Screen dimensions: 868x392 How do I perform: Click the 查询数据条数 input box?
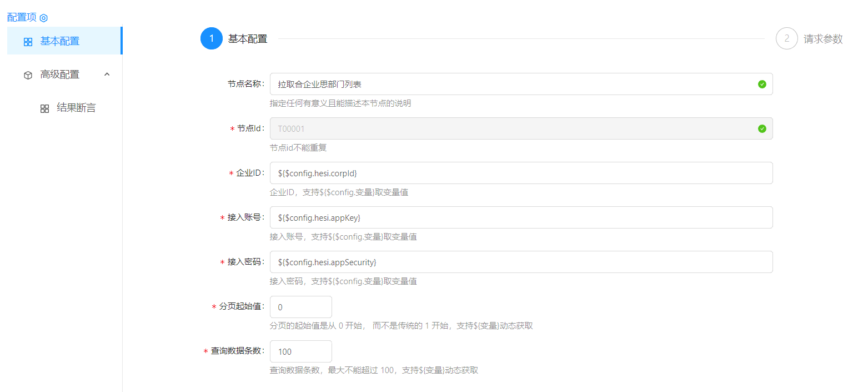300,351
